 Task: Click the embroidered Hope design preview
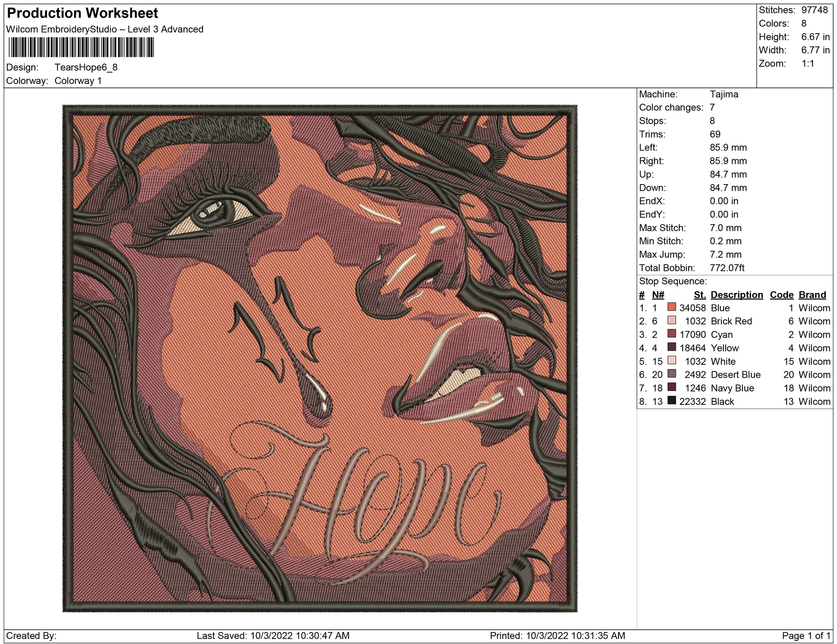tap(320, 358)
